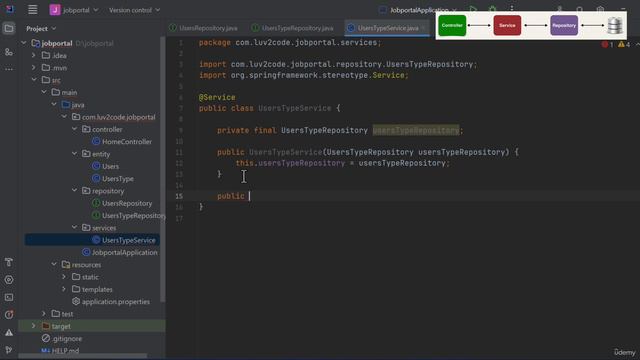Viewport: 640px width, 360px height.
Task: Collapse the java folder
Action: tap(54, 104)
